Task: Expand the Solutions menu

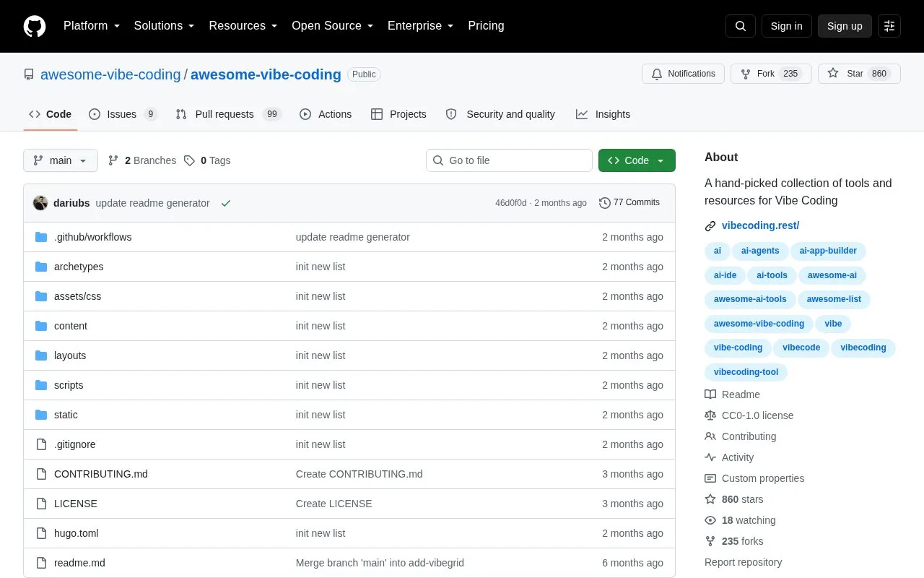Action: coord(165,26)
